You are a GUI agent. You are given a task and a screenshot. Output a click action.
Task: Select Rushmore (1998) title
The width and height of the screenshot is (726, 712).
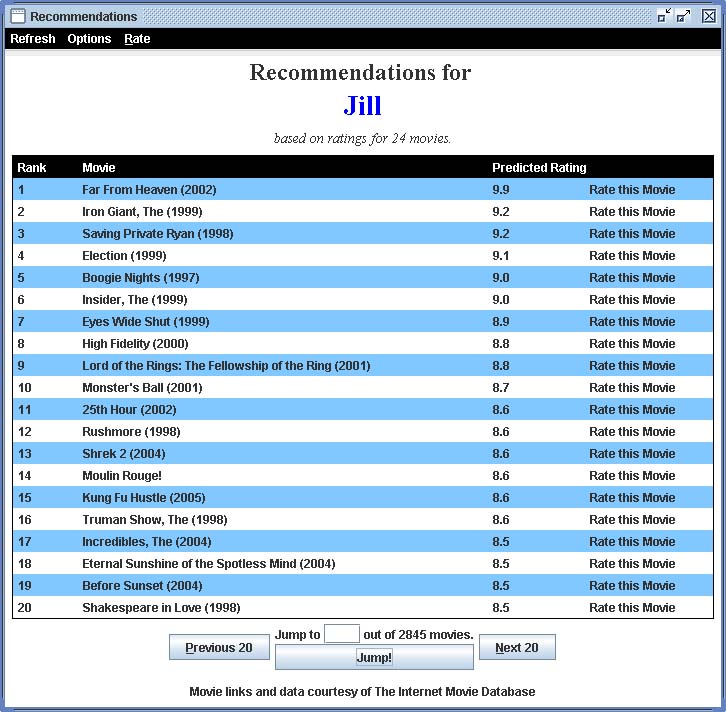131,431
